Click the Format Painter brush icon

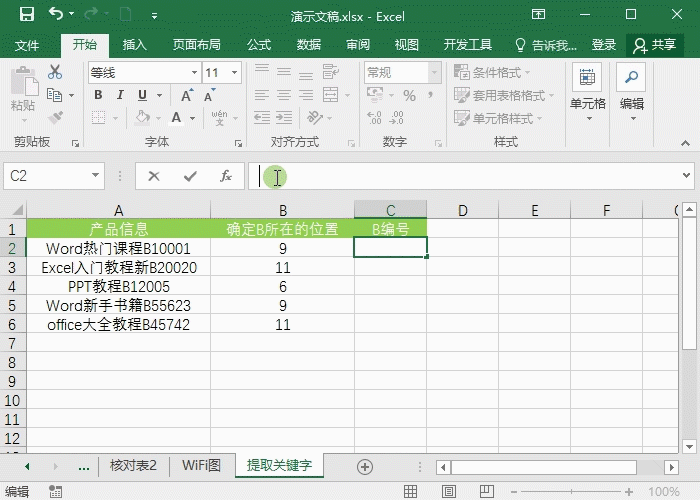55,118
